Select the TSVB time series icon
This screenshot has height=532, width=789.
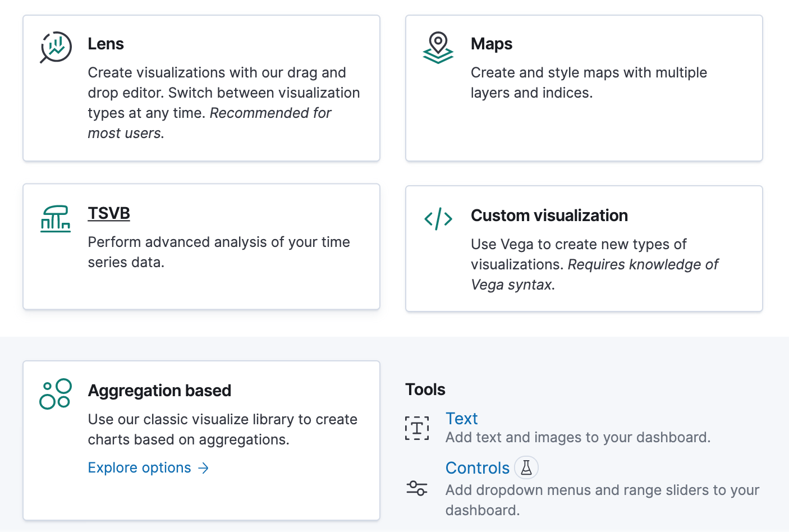point(55,219)
